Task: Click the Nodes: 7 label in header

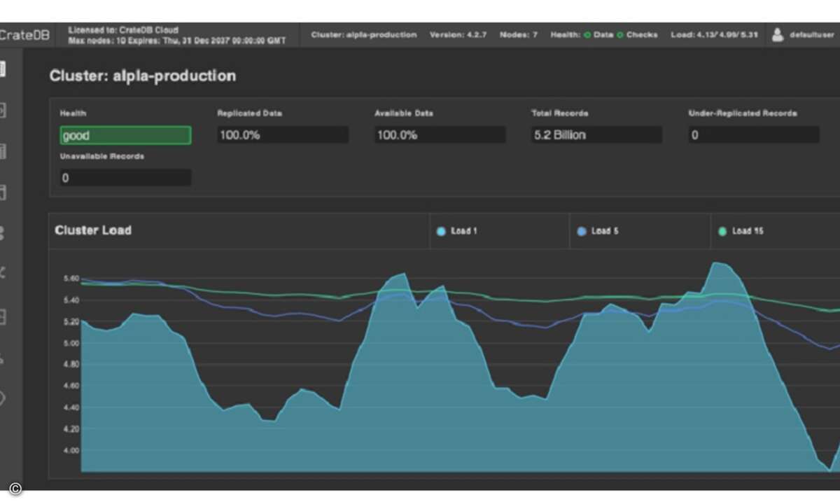Action: (x=518, y=35)
